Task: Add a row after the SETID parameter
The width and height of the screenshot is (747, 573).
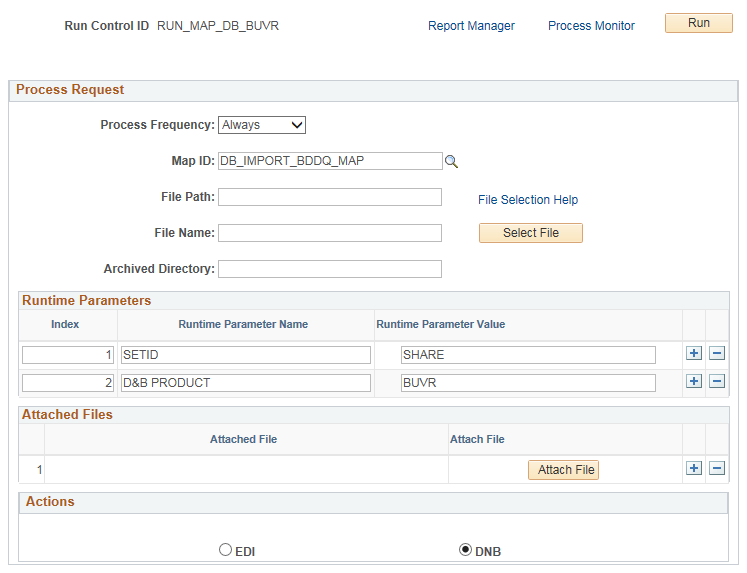Action: [694, 353]
